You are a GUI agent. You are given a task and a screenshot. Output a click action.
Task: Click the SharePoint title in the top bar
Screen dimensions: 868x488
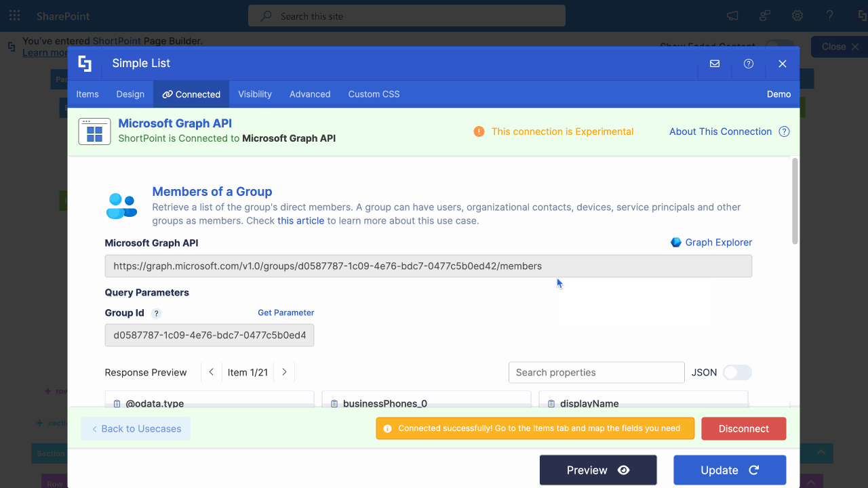(x=63, y=16)
